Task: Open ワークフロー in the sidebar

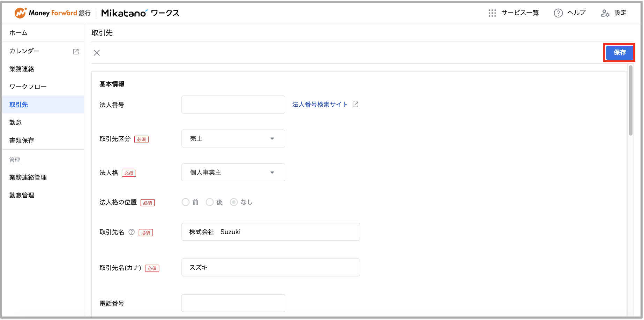Action: tap(43, 87)
